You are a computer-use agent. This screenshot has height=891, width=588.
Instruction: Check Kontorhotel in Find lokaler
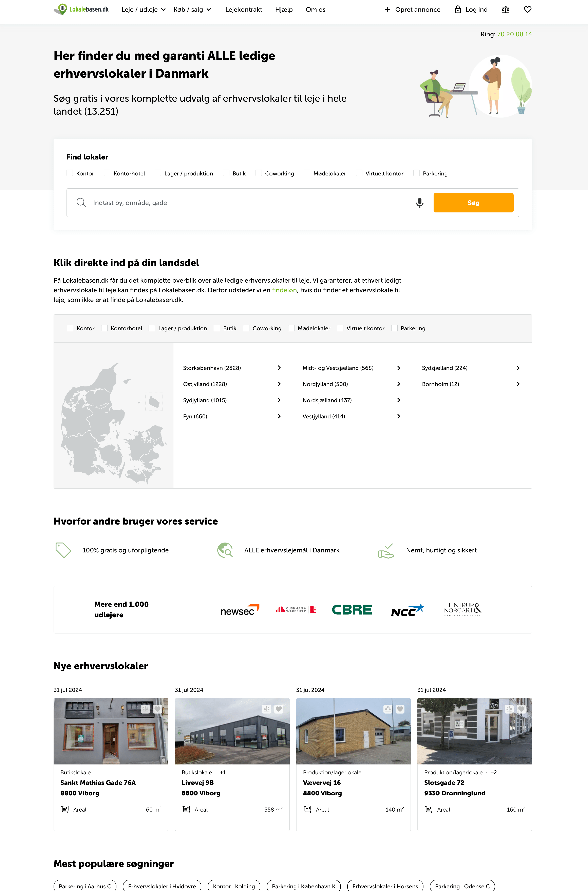pos(107,173)
